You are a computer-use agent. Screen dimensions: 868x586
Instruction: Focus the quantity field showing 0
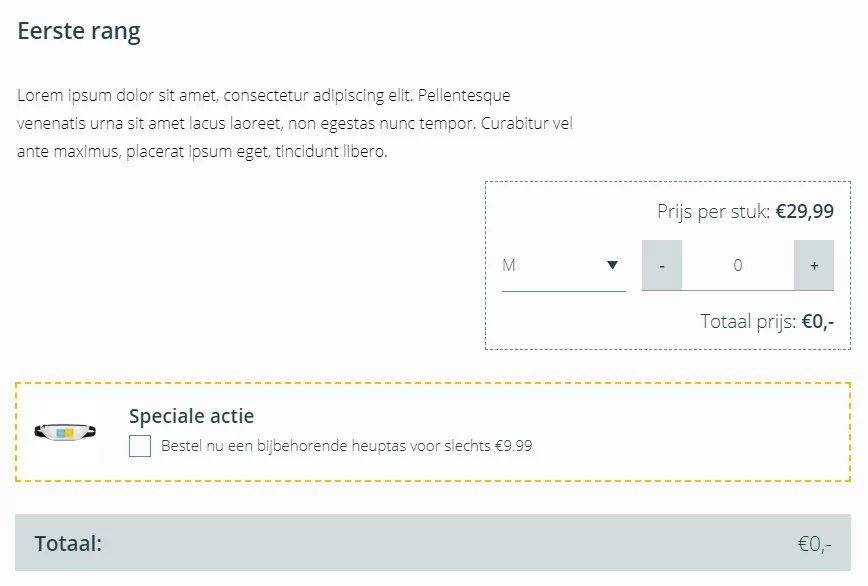[737, 265]
